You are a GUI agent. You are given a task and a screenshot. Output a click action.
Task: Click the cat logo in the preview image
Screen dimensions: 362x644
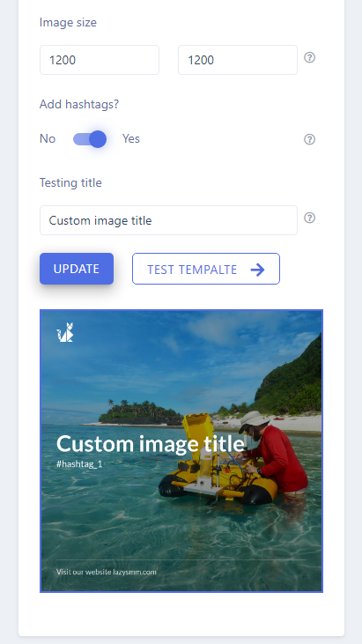[65, 332]
